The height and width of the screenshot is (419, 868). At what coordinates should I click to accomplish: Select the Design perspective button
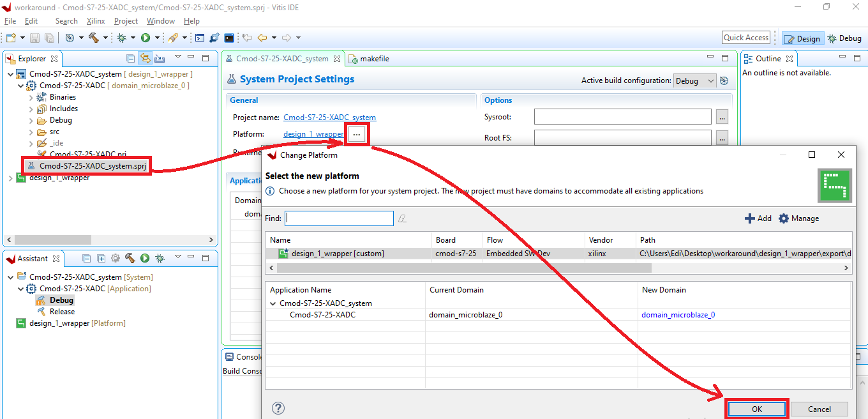[802, 38]
